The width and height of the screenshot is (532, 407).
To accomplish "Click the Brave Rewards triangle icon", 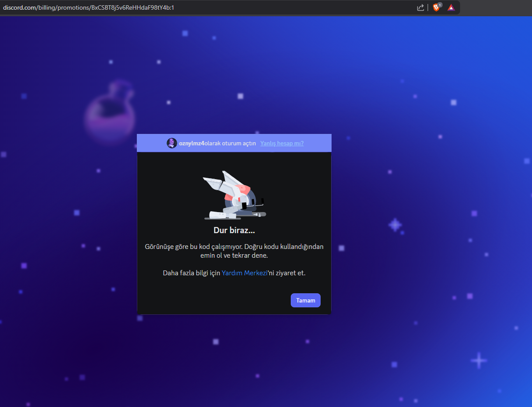I will [x=451, y=7].
